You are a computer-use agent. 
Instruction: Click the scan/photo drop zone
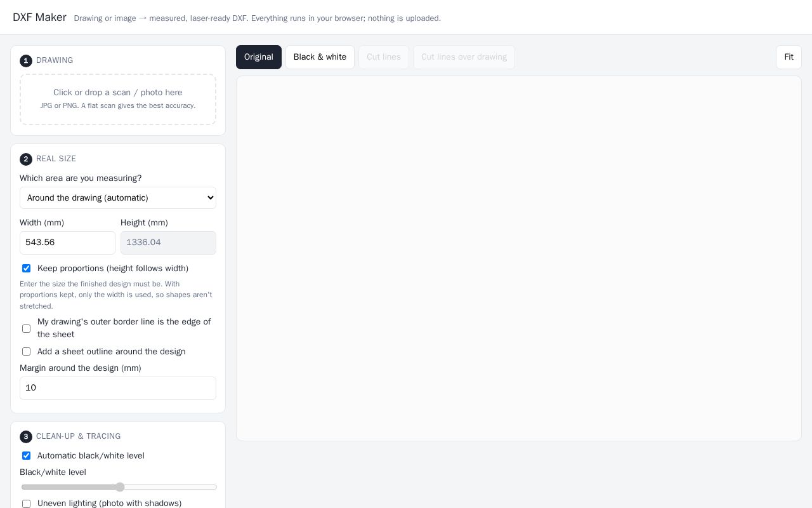(x=118, y=99)
